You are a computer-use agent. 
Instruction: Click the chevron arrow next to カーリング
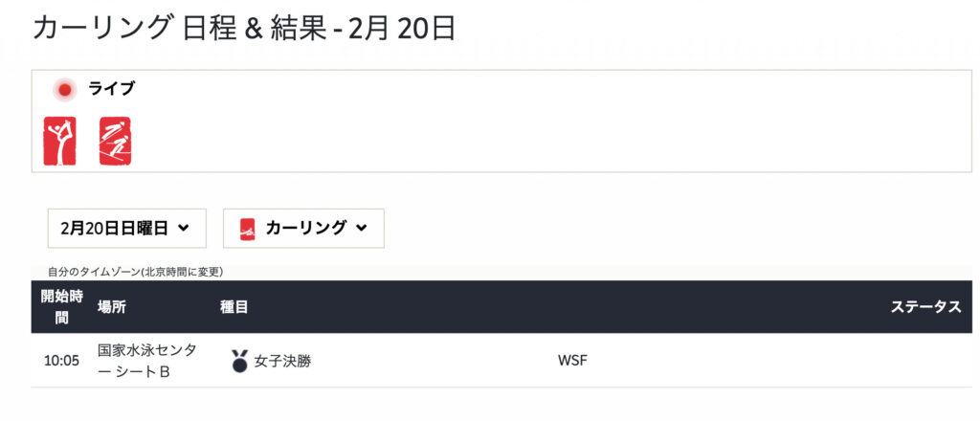[361, 228]
